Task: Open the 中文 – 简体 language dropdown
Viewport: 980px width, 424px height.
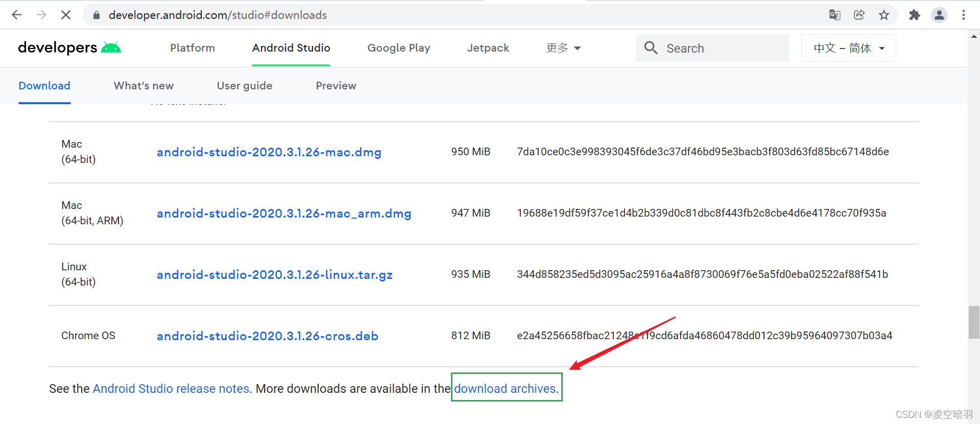Action: (x=849, y=48)
